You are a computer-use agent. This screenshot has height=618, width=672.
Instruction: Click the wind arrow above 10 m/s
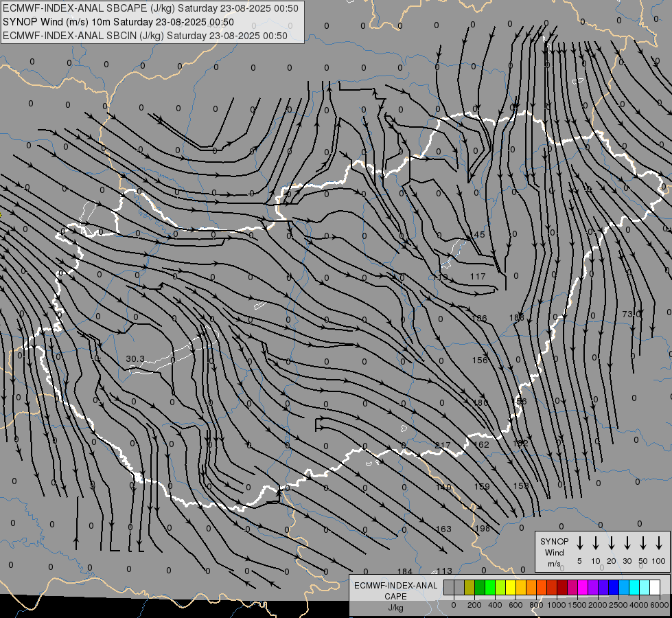596,543
